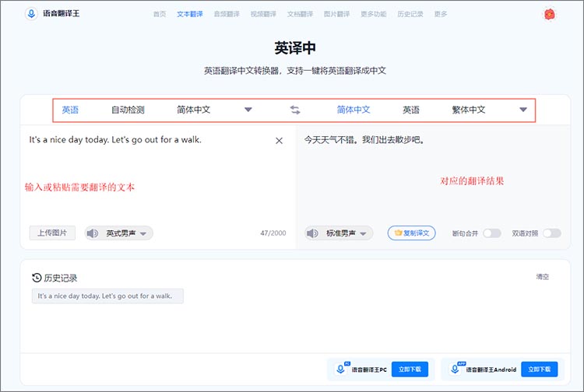Open 音频翻译 in the top navigation
Screen dimensions: 584x392
227,14
